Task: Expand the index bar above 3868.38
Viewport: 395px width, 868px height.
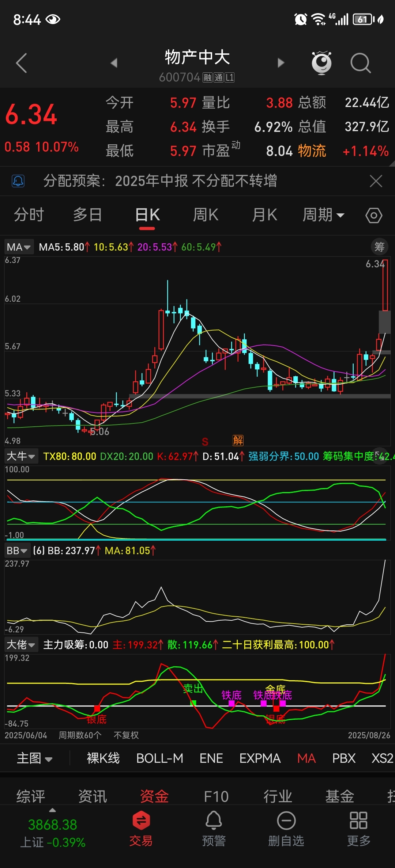Action: [x=53, y=810]
